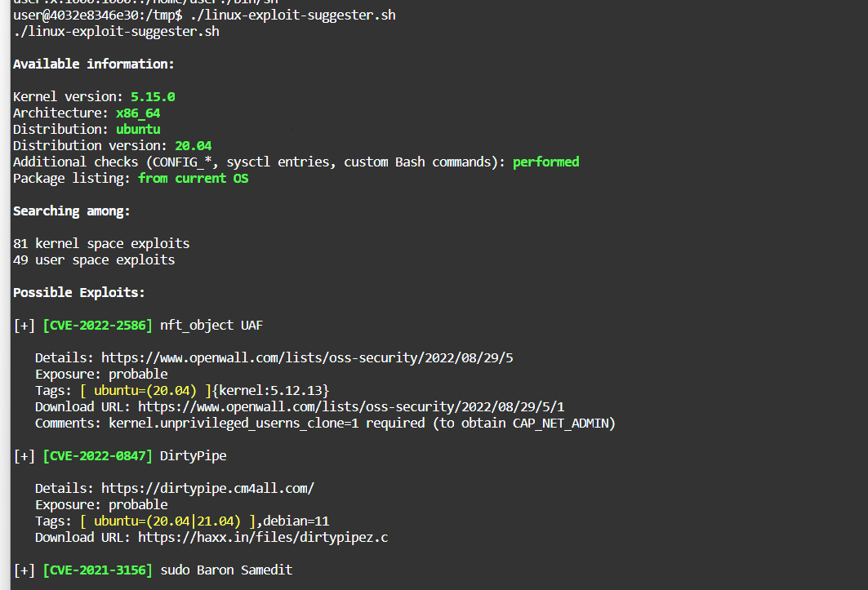
Task: Open the Download URL ending in 29/5/1
Action: pos(351,407)
